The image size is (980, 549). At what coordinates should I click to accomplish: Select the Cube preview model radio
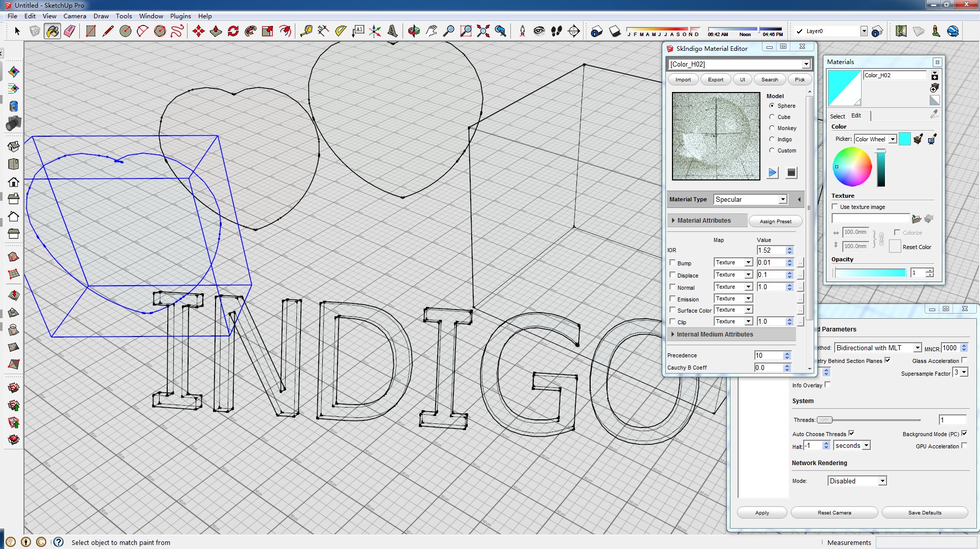pyautogui.click(x=772, y=117)
